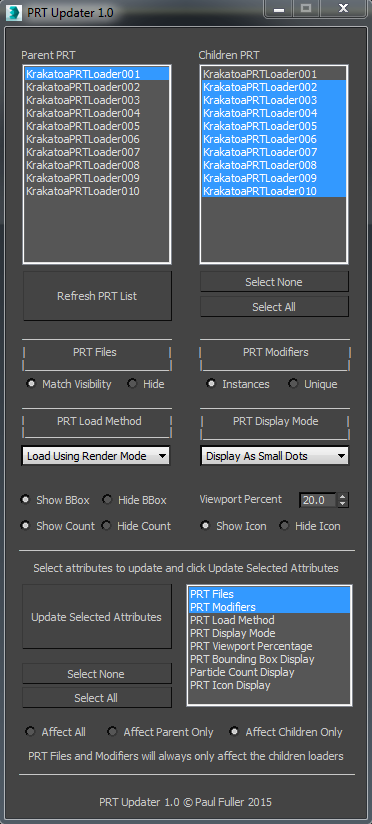372x824 pixels.
Task: Toggle KrakatoaPRTLoader010 in Children PRT list
Action: [274, 191]
